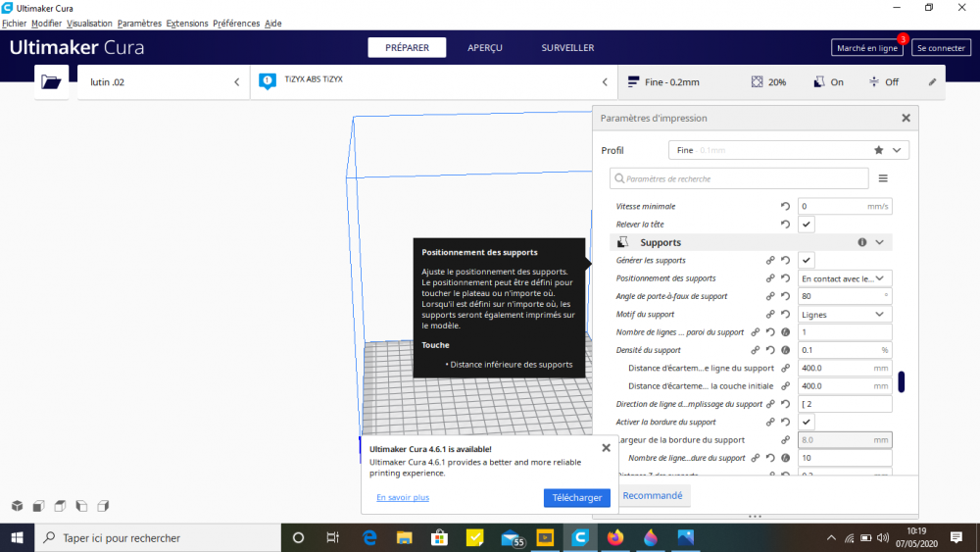Click the info icon in the Supports header
This screenshot has width=980, height=552.
coord(861,242)
